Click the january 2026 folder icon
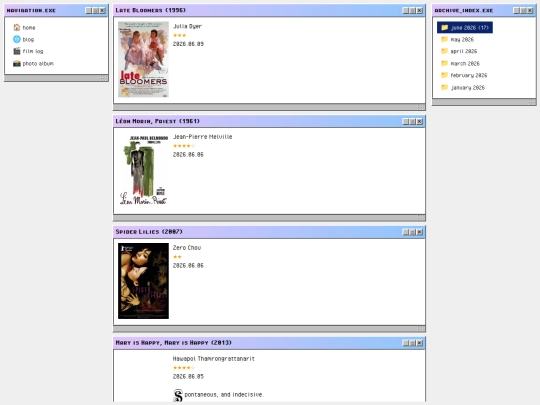540x405 pixels. [445, 87]
